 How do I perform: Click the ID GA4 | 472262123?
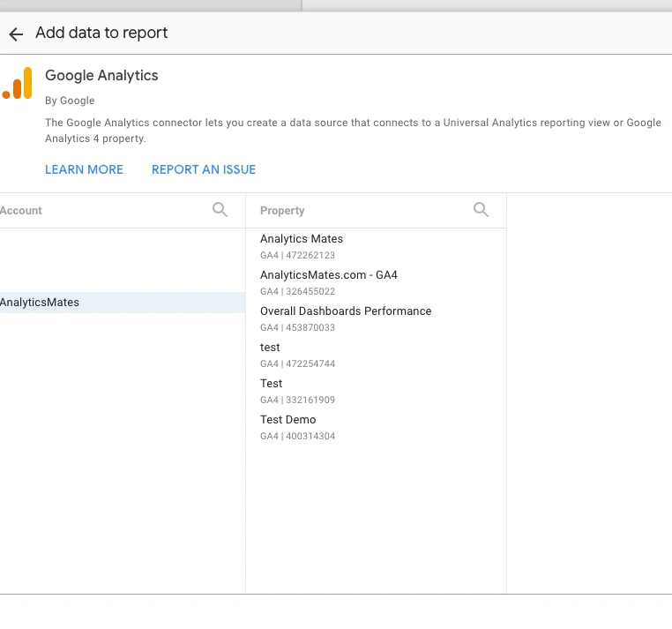click(297, 255)
